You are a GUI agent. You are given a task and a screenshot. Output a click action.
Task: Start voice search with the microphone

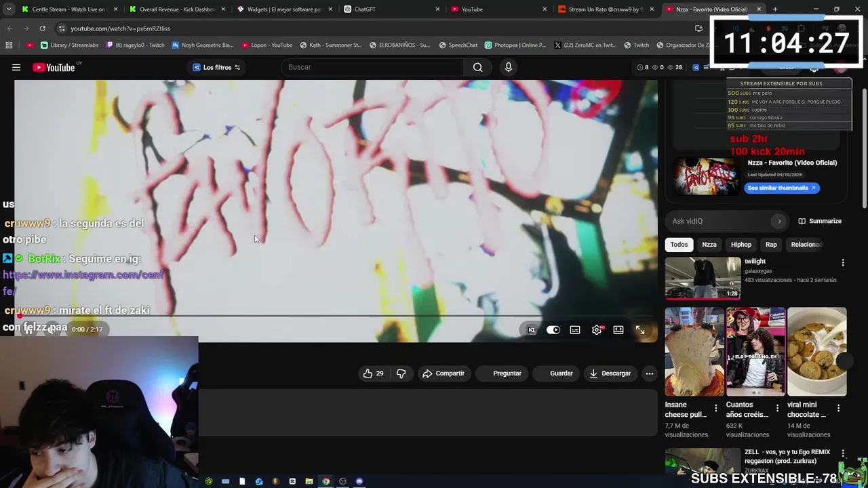coord(509,67)
